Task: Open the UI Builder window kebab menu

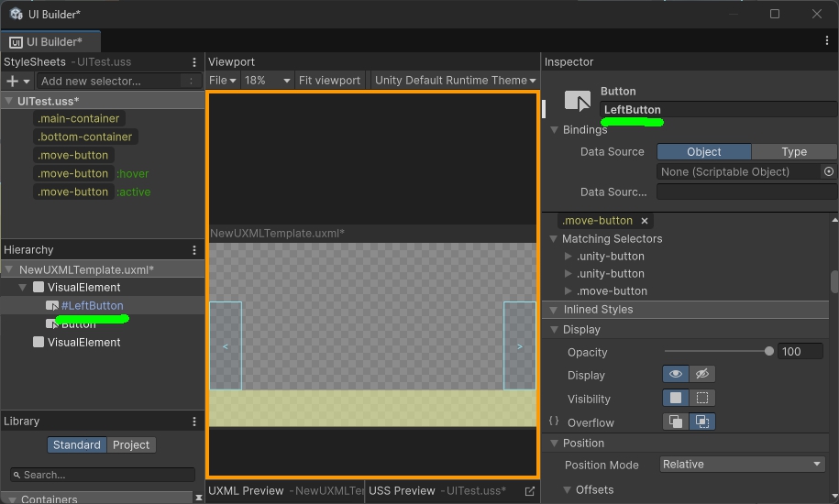Action: coord(827,41)
